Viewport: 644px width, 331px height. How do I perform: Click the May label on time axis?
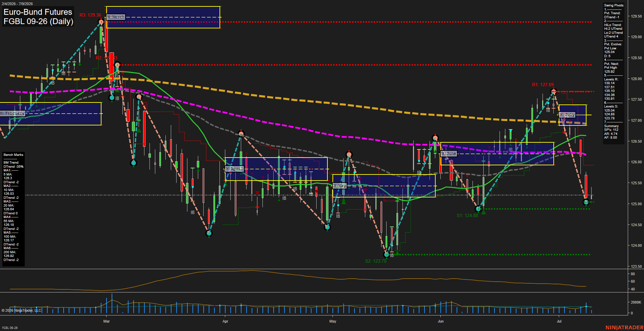pyautogui.click(x=333, y=321)
